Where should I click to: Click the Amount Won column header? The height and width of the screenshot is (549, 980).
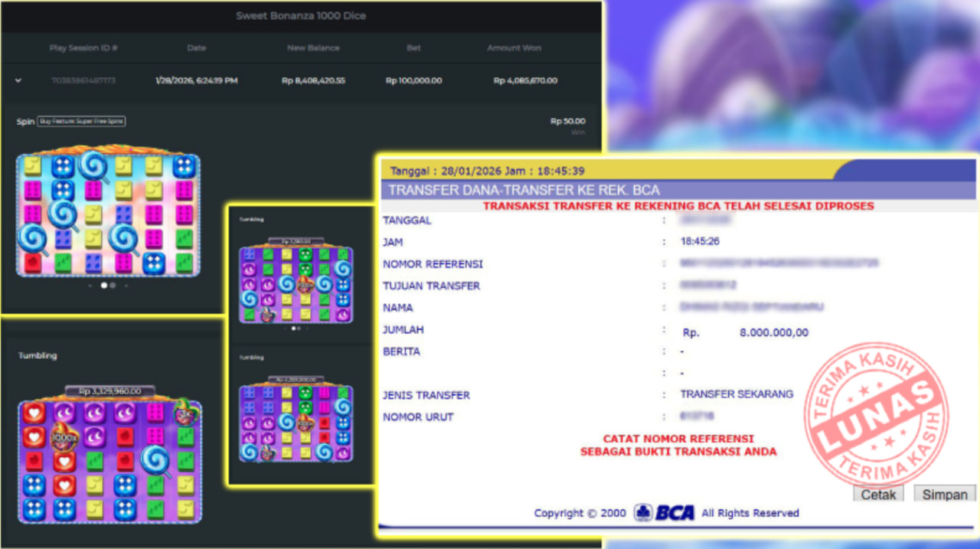point(514,47)
